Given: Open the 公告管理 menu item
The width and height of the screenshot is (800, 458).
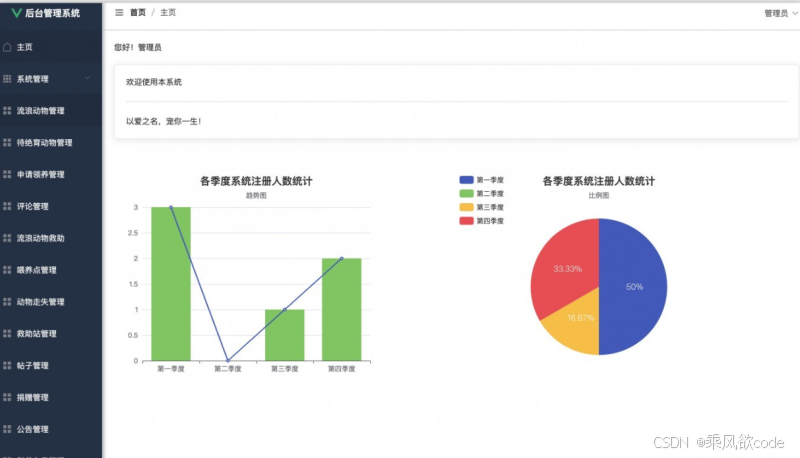Looking at the screenshot, I should click(x=51, y=429).
